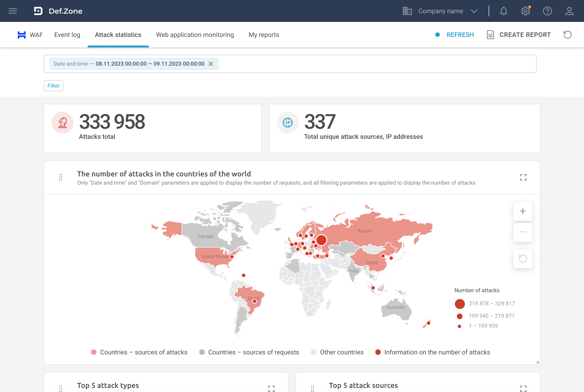Open settings gear in header

click(x=525, y=11)
